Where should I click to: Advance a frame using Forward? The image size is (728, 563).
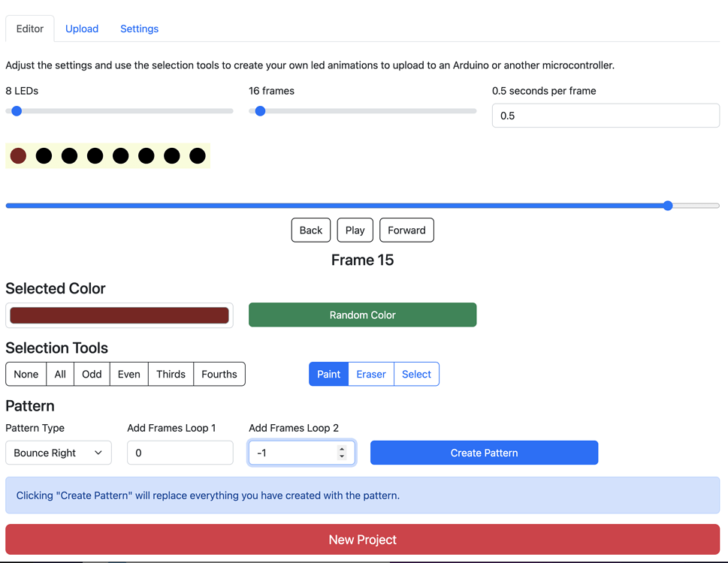406,230
